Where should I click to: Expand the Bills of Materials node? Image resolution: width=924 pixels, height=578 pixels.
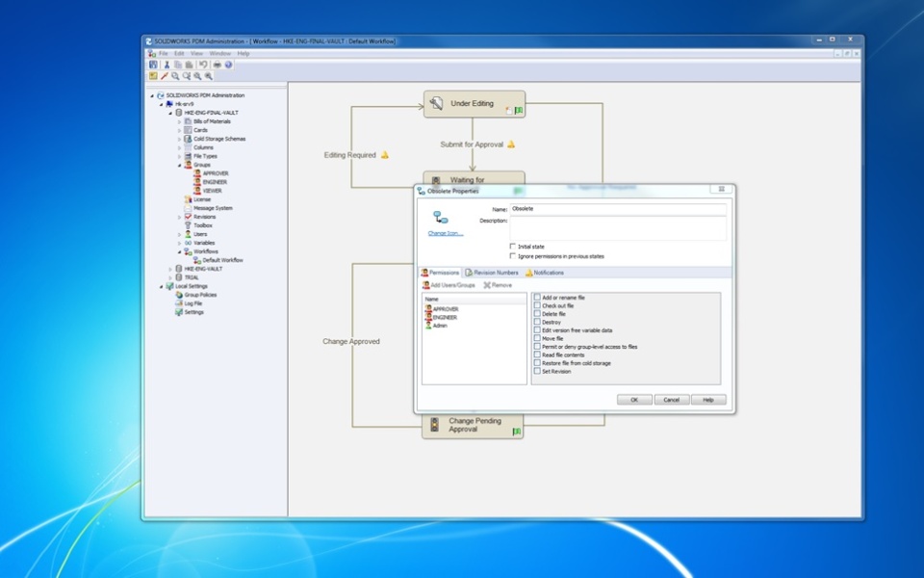[180, 121]
